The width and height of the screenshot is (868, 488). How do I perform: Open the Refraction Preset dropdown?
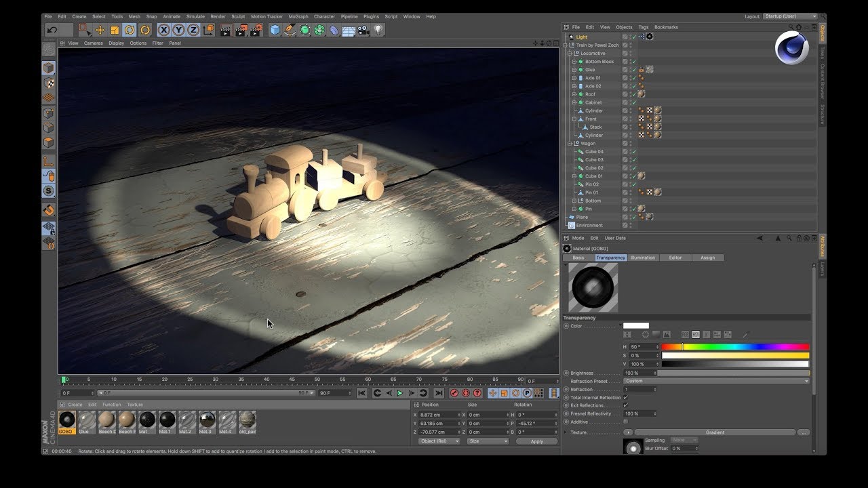coord(717,381)
